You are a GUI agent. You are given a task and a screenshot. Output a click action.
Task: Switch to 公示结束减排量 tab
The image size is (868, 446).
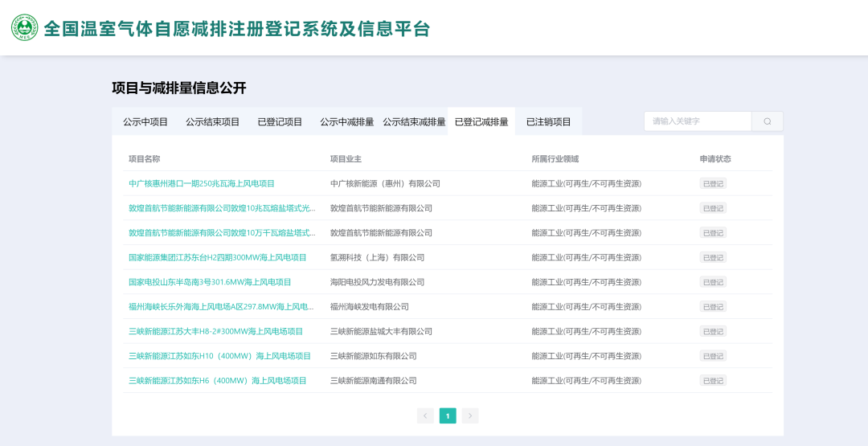(x=414, y=121)
